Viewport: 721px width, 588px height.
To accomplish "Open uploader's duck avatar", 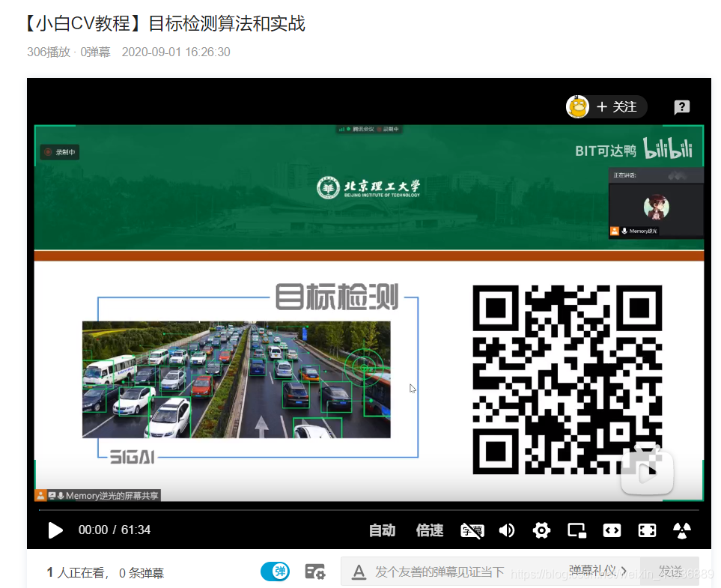I will click(577, 107).
